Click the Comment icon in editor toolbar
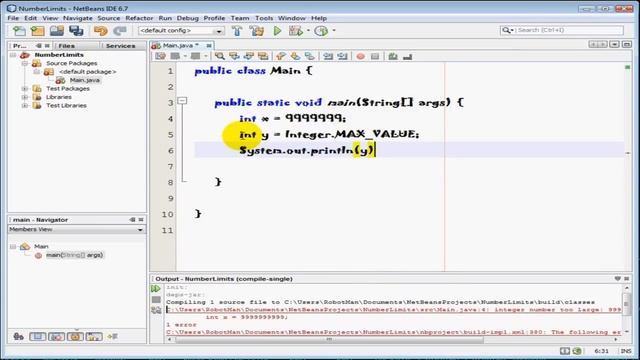This screenshot has width=640, height=360. coord(393,56)
